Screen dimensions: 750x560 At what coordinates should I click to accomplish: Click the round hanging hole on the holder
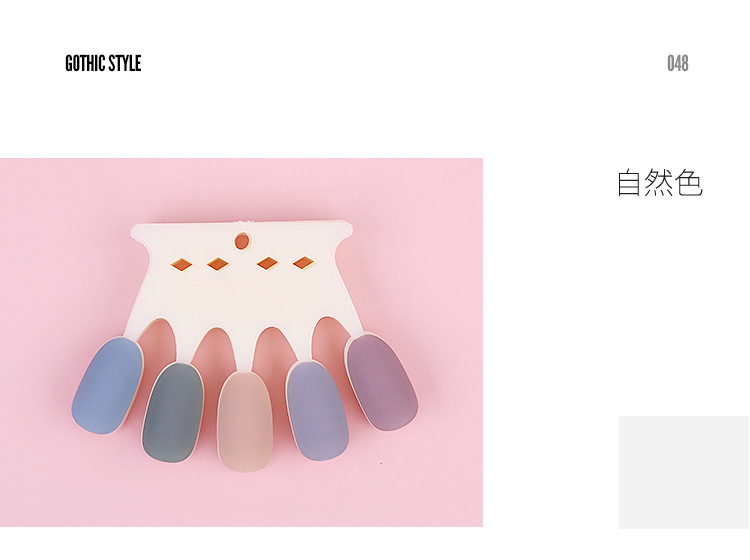242,241
